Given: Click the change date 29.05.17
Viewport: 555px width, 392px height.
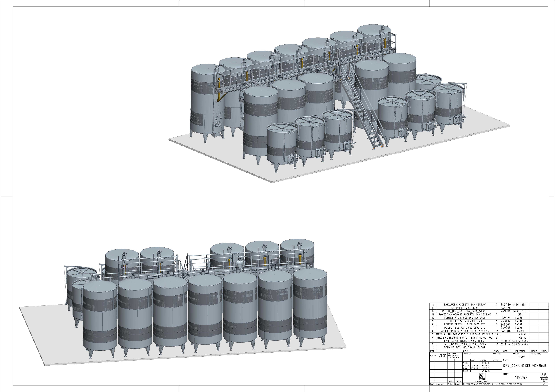Looking at the screenshot, I should (451, 382).
